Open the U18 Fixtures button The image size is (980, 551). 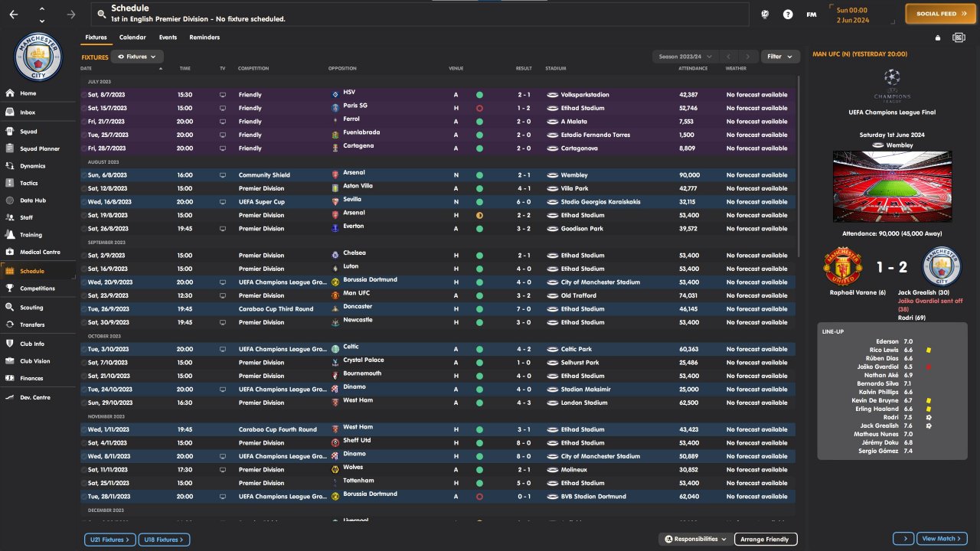(164, 540)
